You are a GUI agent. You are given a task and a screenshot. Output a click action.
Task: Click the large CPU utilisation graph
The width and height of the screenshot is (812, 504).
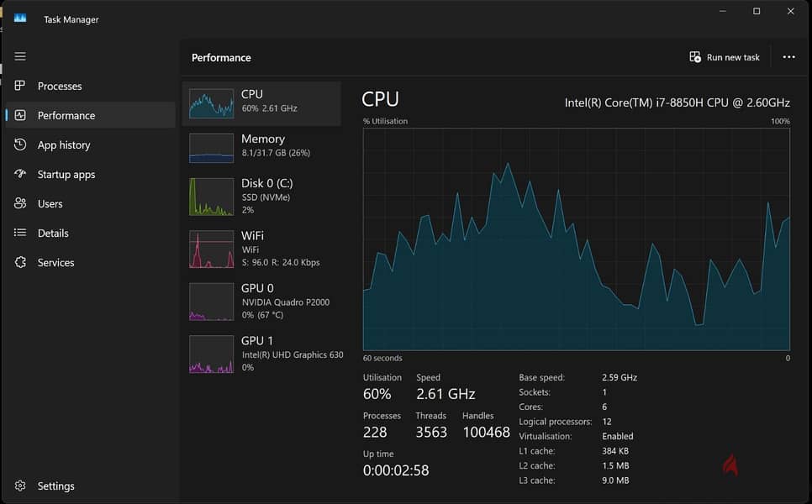[x=577, y=239]
